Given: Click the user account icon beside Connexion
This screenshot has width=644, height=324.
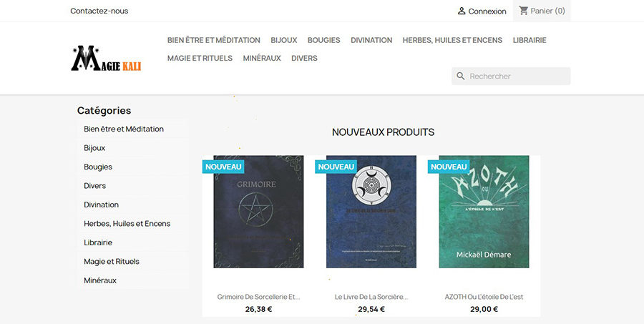Looking at the screenshot, I should coord(462,11).
